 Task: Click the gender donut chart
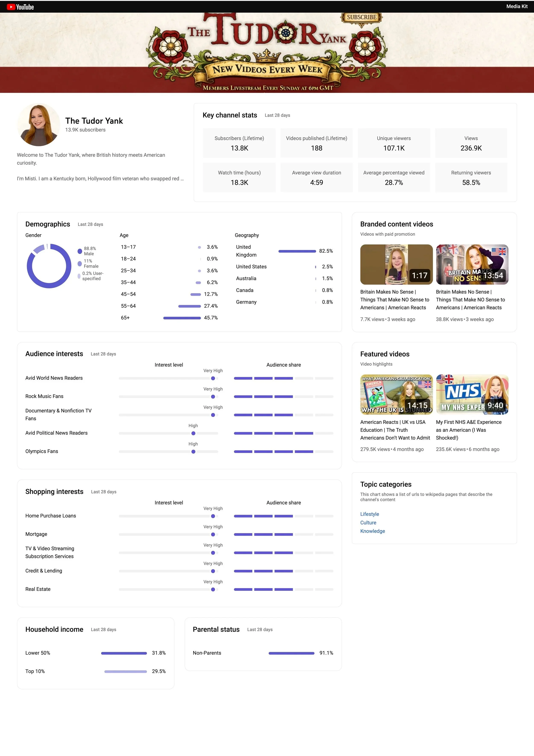[x=49, y=266]
